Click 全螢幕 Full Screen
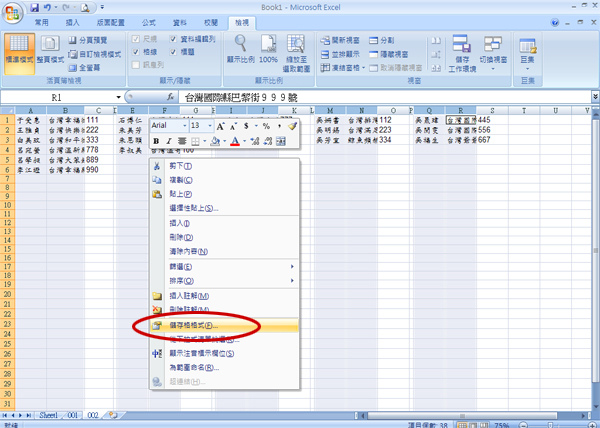600x428 pixels. point(84,68)
